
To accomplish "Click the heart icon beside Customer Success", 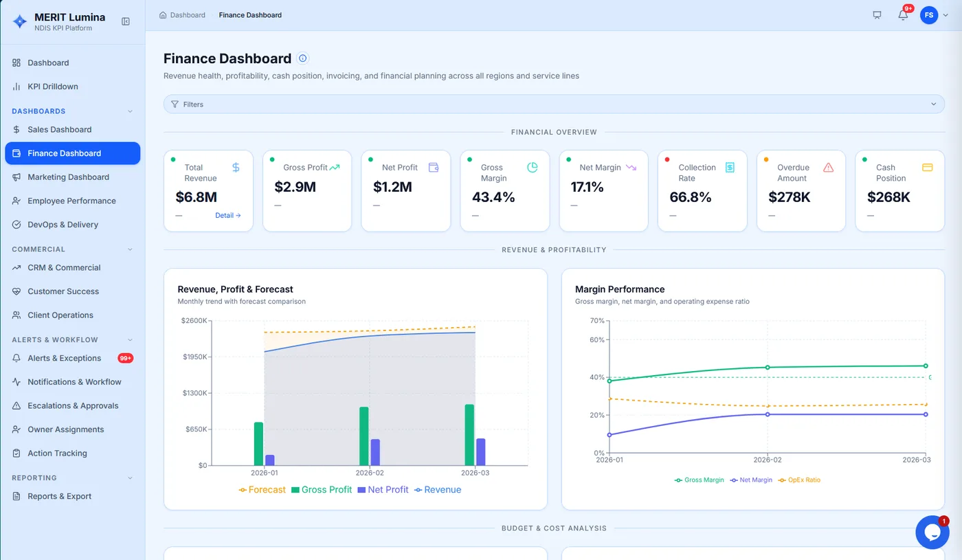I will click(x=16, y=291).
